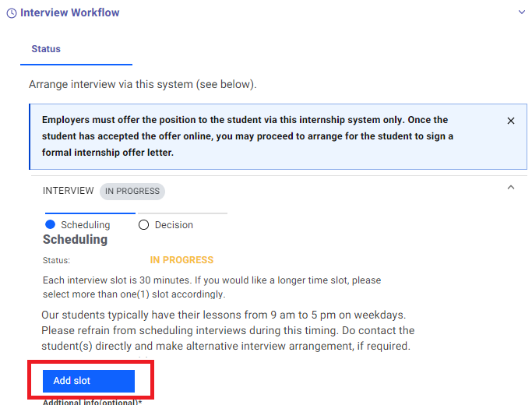The height and width of the screenshot is (405, 532).
Task: Click the Additional info(optional) label
Action: coord(92,403)
